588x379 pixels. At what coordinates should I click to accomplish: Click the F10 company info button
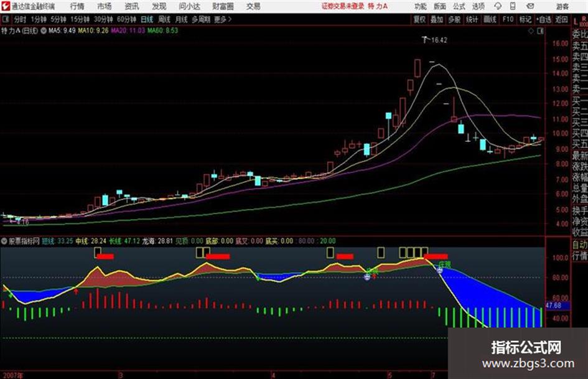[508, 19]
